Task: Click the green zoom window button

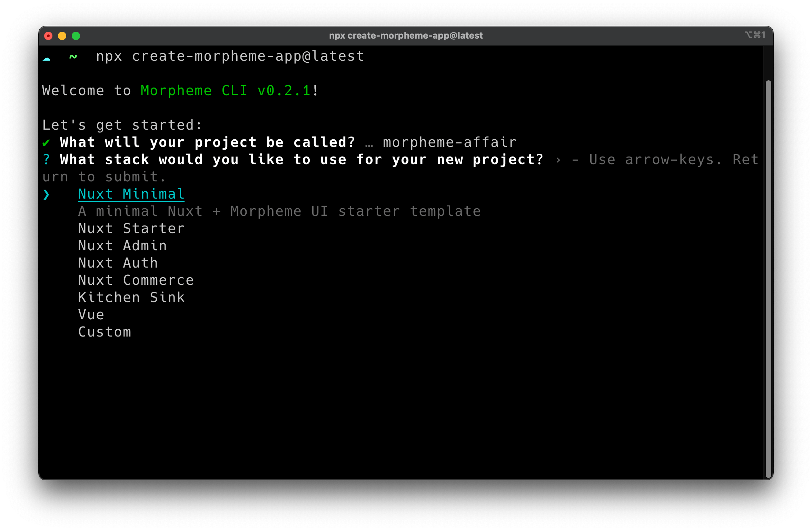Action: (76, 36)
